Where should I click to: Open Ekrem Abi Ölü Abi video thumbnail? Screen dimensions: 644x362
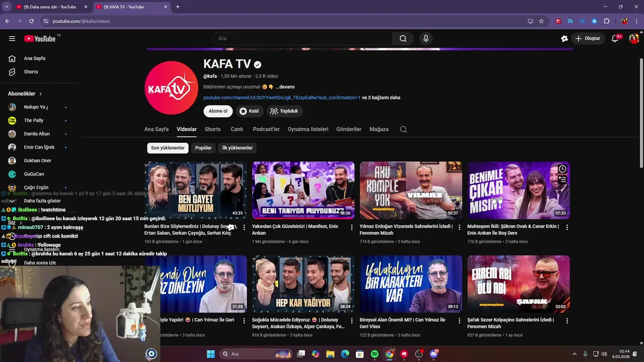pos(519,284)
